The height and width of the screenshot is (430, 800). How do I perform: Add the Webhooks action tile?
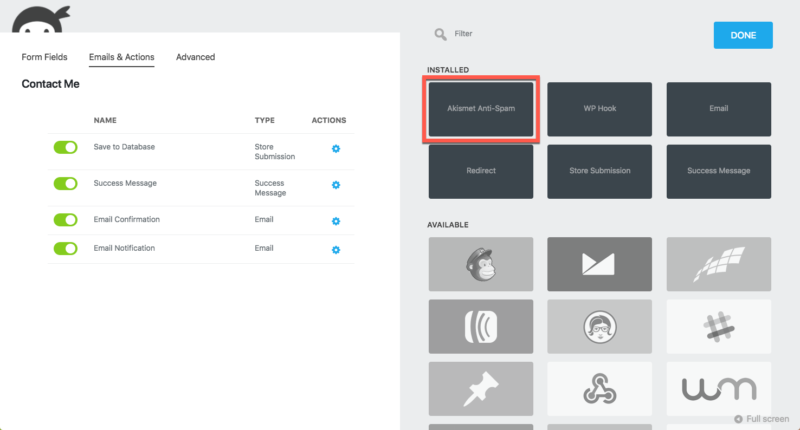click(599, 388)
